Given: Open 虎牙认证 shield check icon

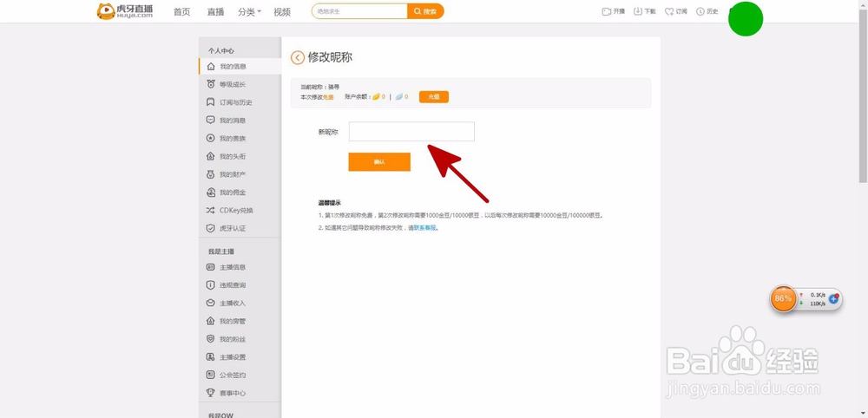Looking at the screenshot, I should point(210,228).
